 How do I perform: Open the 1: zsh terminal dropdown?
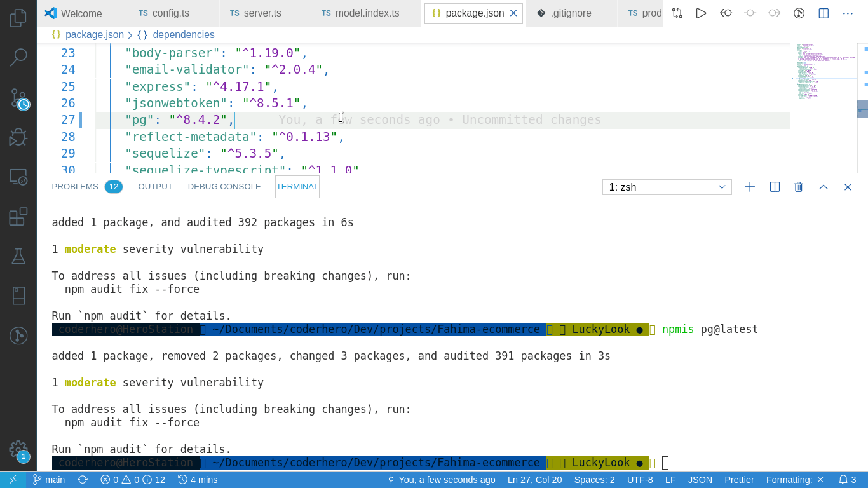667,187
